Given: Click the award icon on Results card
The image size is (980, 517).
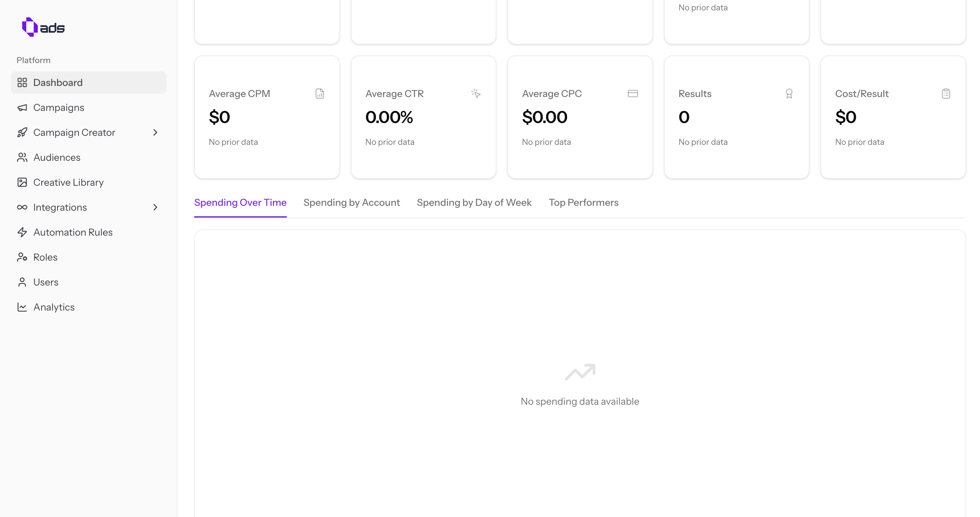Looking at the screenshot, I should click(x=789, y=94).
